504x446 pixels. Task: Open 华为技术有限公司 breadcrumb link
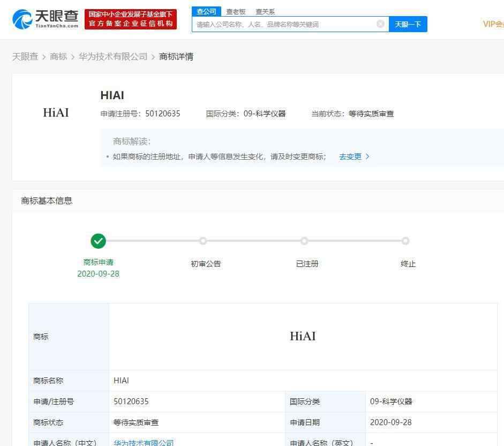(113, 57)
